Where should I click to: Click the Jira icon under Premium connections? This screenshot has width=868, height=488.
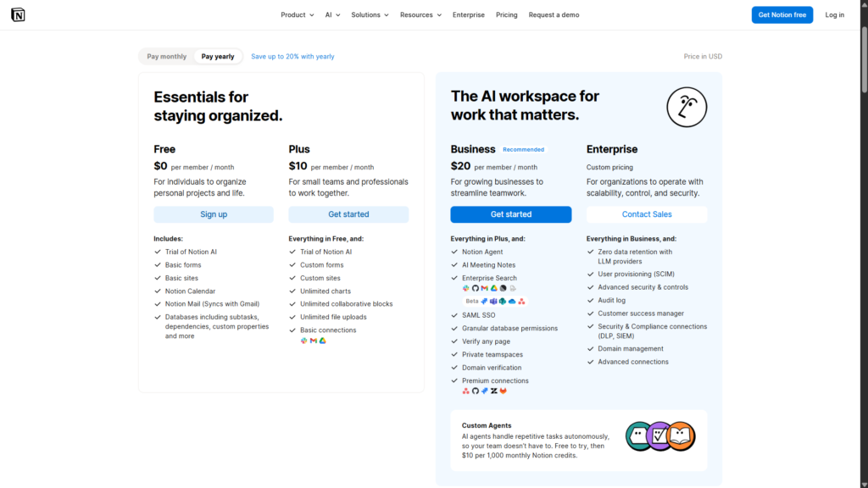click(484, 391)
